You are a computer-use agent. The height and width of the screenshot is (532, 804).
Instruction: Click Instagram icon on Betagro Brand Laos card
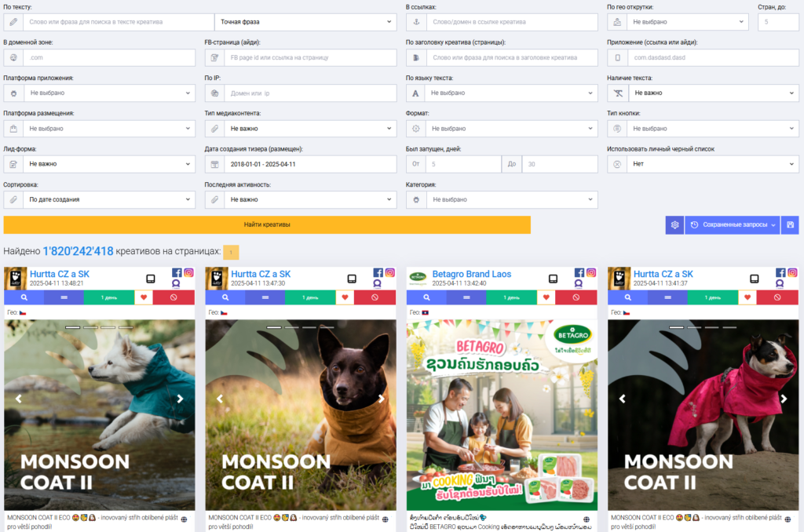click(x=591, y=272)
